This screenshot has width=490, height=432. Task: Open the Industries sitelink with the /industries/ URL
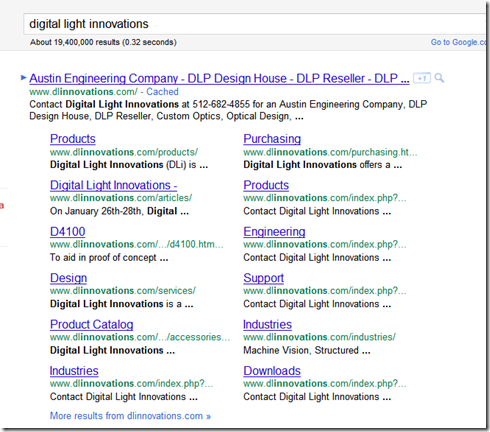[267, 324]
